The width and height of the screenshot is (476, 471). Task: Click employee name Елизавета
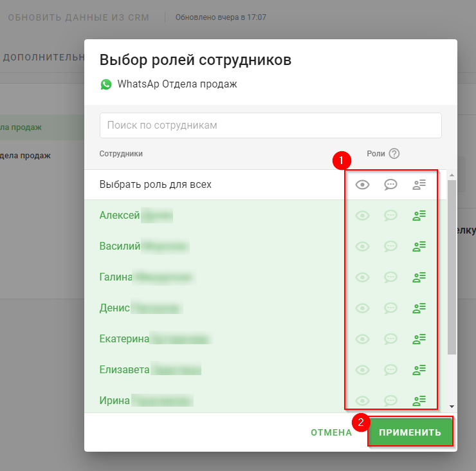click(x=124, y=369)
